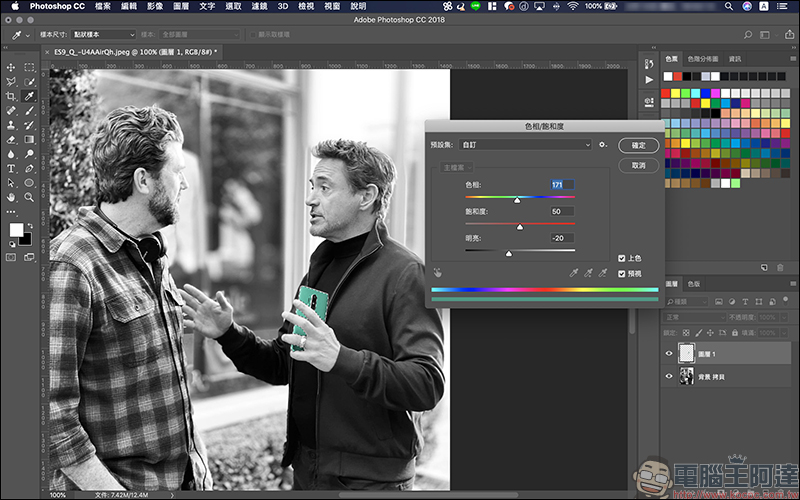800x500 pixels.
Task: Select the Clone Stamp tool
Action: point(11,125)
